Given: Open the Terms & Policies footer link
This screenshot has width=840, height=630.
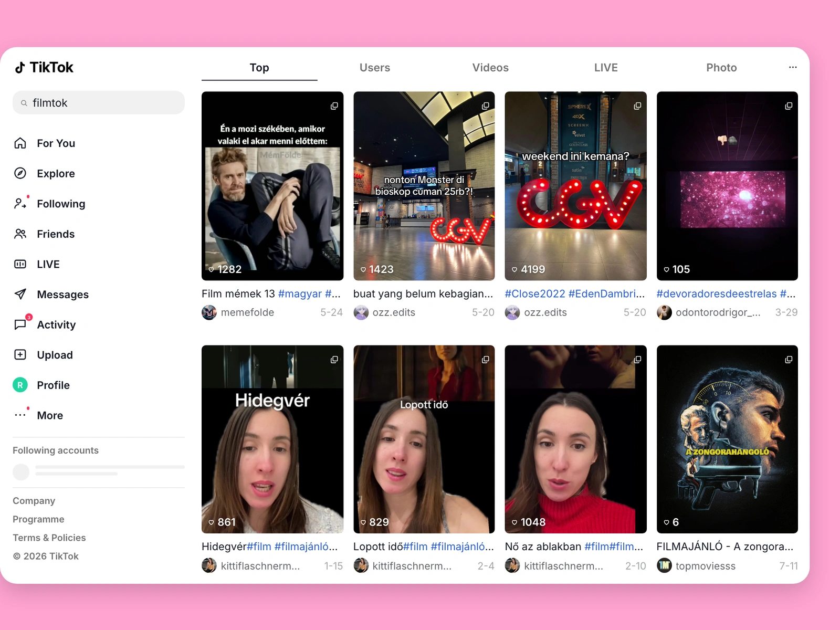Looking at the screenshot, I should 49,538.
